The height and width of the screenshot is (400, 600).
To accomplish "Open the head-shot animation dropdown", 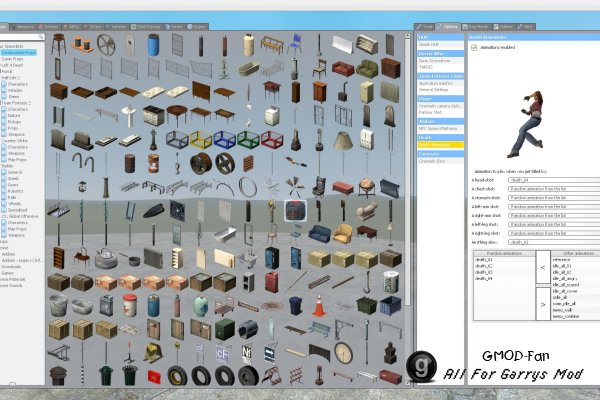I will 554,180.
